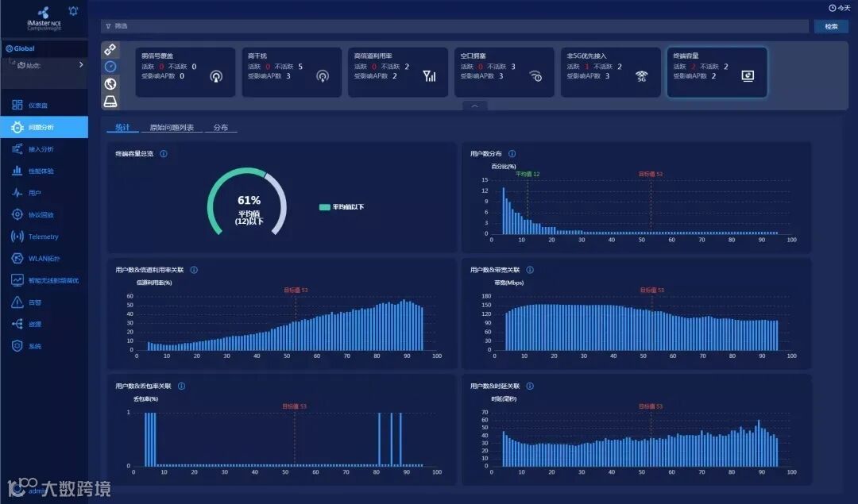The width and height of the screenshot is (858, 504).
Task: Open the alarm bell notifications icon
Action: (73, 11)
